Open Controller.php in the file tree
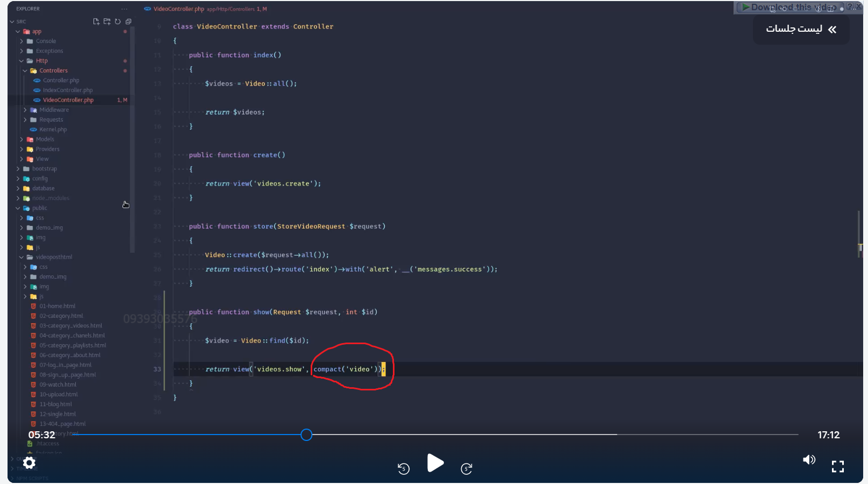 [61, 81]
